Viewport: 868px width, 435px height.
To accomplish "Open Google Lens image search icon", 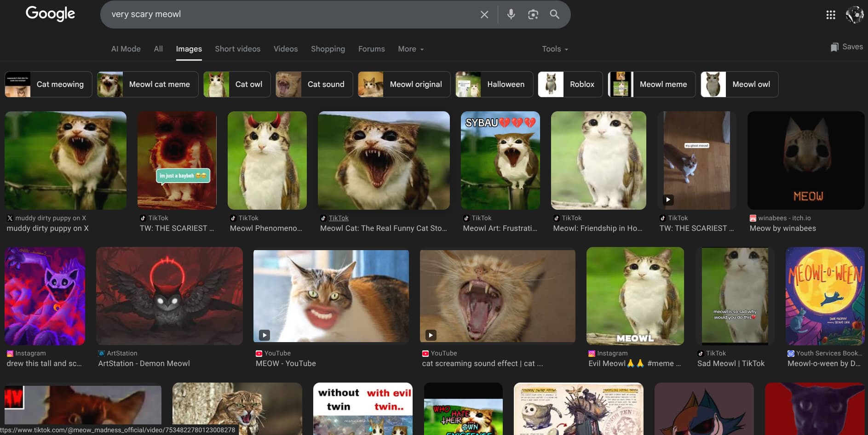I will click(533, 15).
